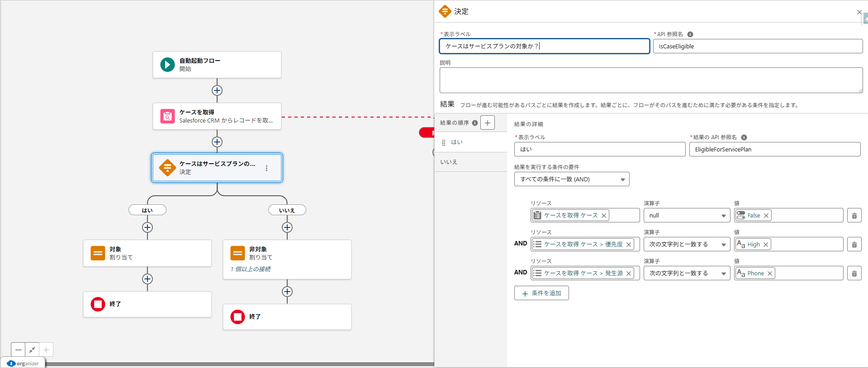Open the null operator dropdown
This screenshot has height=368, width=868.
pos(686,216)
